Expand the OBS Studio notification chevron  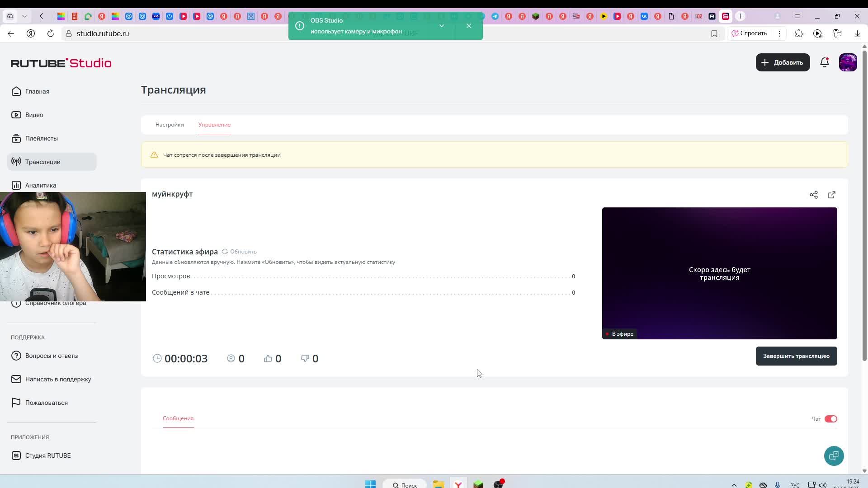(442, 26)
